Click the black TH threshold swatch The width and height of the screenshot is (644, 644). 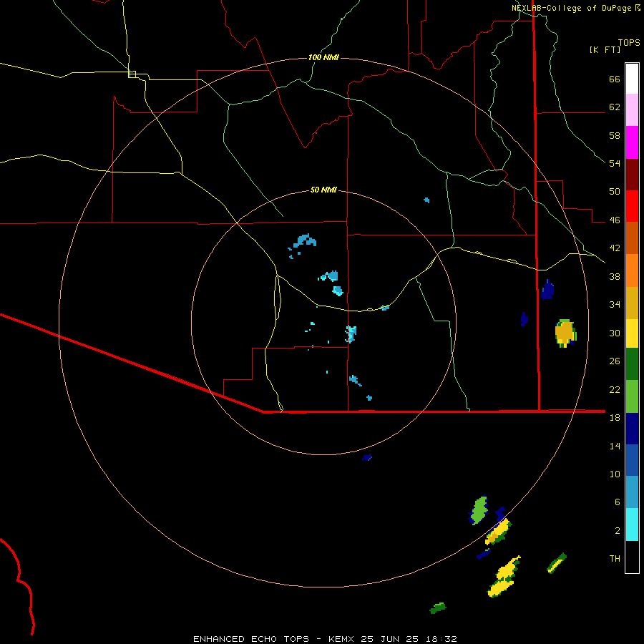tap(632, 557)
